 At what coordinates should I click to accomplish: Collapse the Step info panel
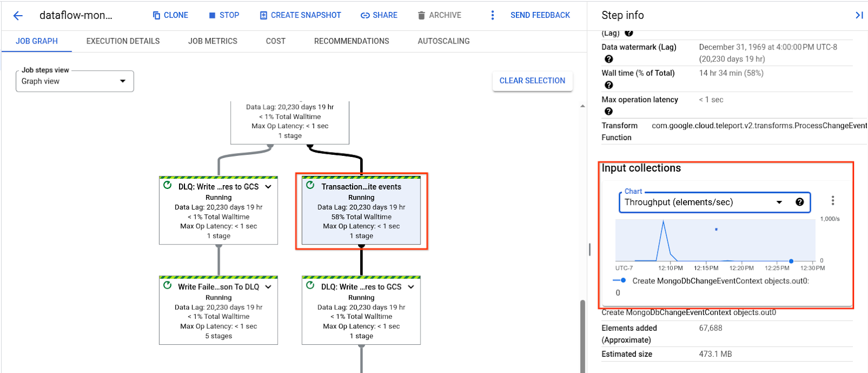pyautogui.click(x=859, y=15)
